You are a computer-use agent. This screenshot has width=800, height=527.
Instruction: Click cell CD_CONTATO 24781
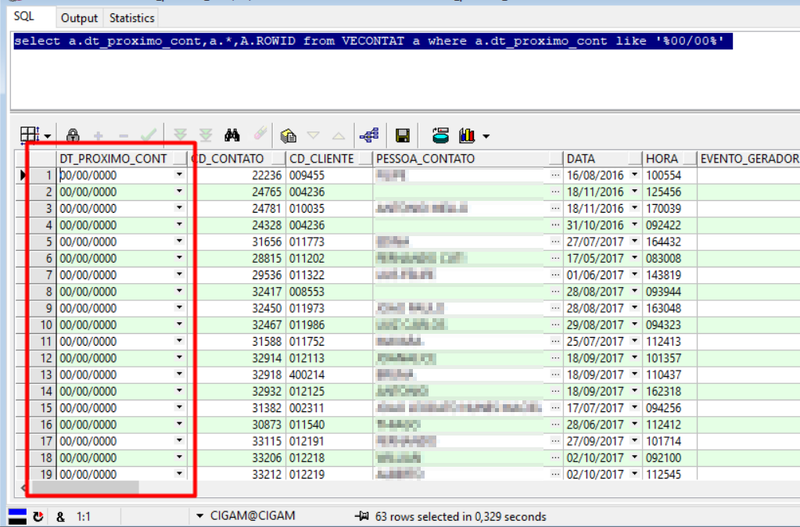pos(237,209)
